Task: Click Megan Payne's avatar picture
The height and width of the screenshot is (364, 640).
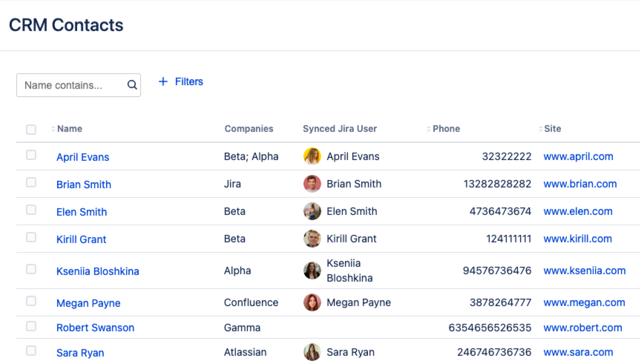Action: (312, 302)
